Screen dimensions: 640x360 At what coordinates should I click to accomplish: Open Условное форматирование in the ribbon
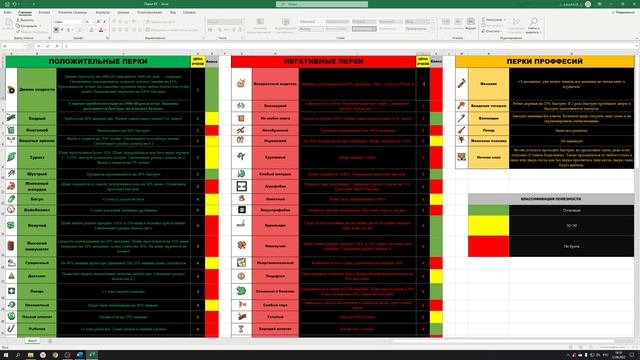point(260,26)
